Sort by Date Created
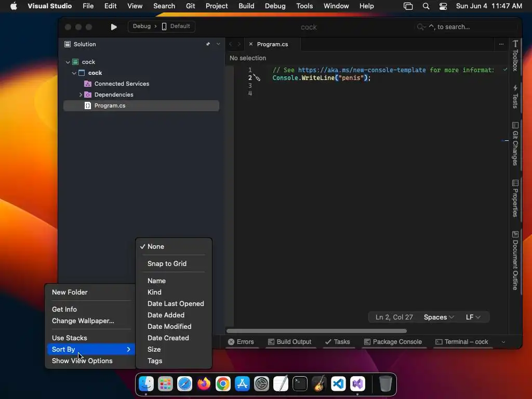This screenshot has height=399, width=532. click(x=174, y=338)
